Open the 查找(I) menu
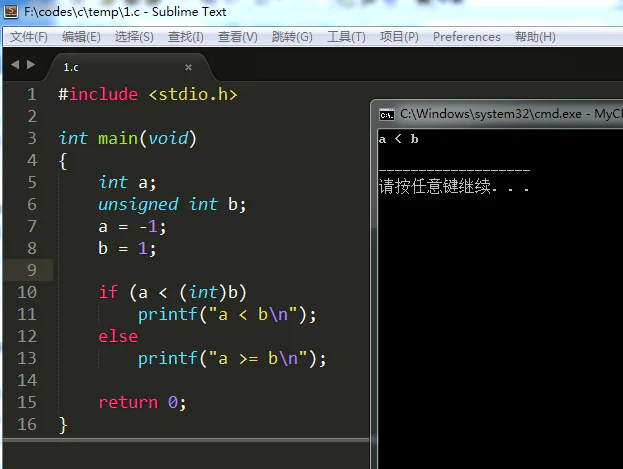Viewport: 623px width, 469px height. pos(186,37)
